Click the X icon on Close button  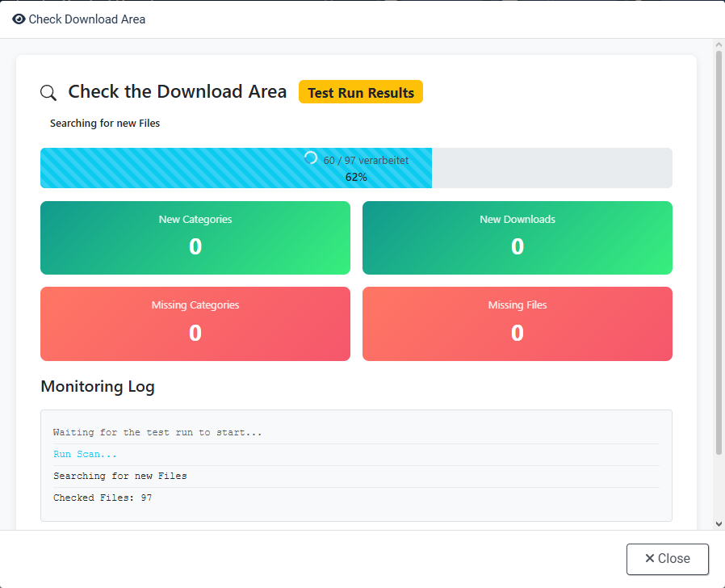tap(649, 558)
